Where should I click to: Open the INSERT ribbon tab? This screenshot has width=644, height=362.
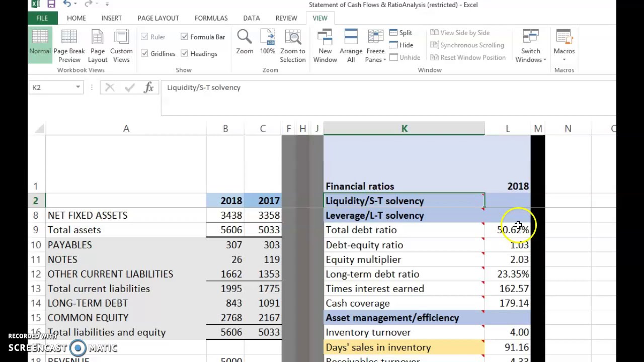(111, 18)
